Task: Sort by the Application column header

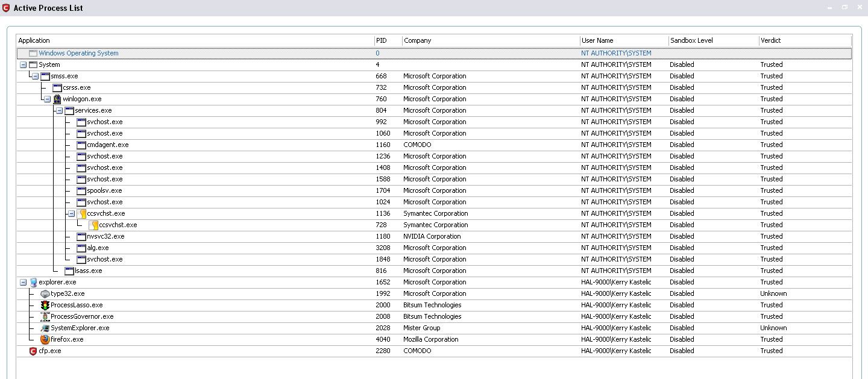Action: [195, 40]
